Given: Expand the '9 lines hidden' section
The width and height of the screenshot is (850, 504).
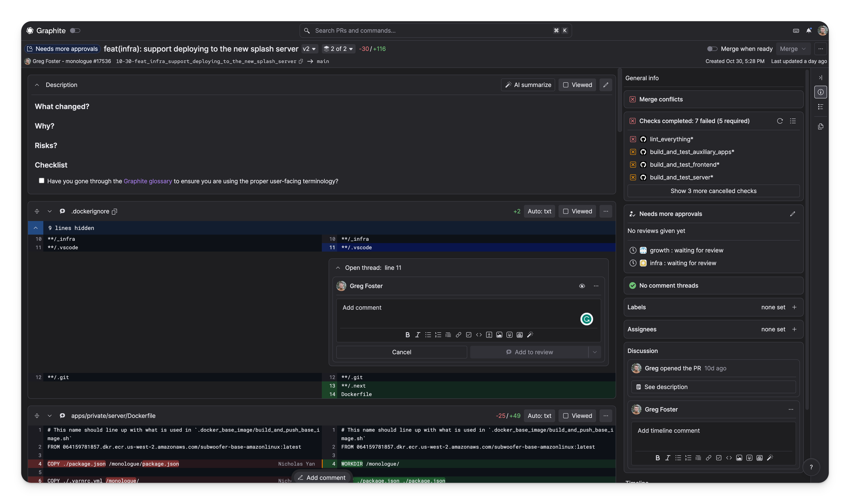Looking at the screenshot, I should pos(36,228).
